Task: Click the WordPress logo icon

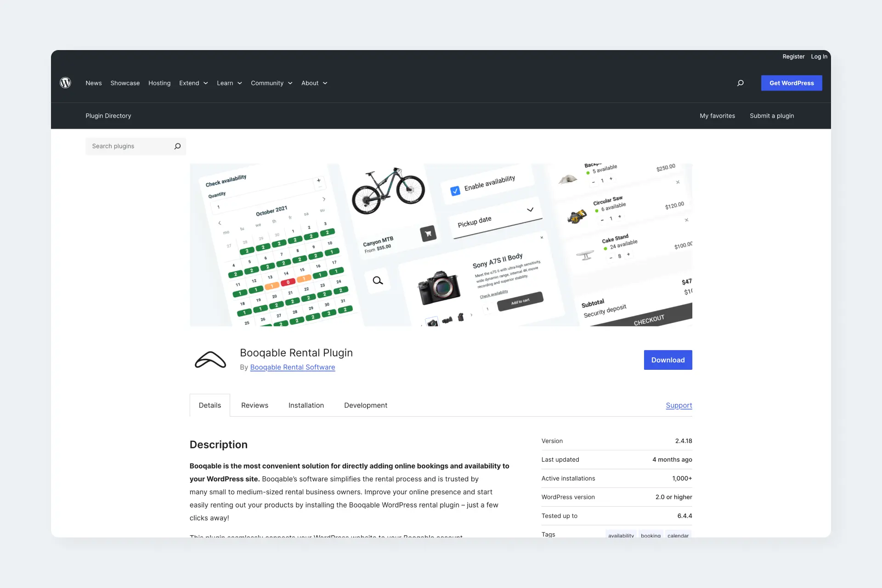Action: coord(65,83)
